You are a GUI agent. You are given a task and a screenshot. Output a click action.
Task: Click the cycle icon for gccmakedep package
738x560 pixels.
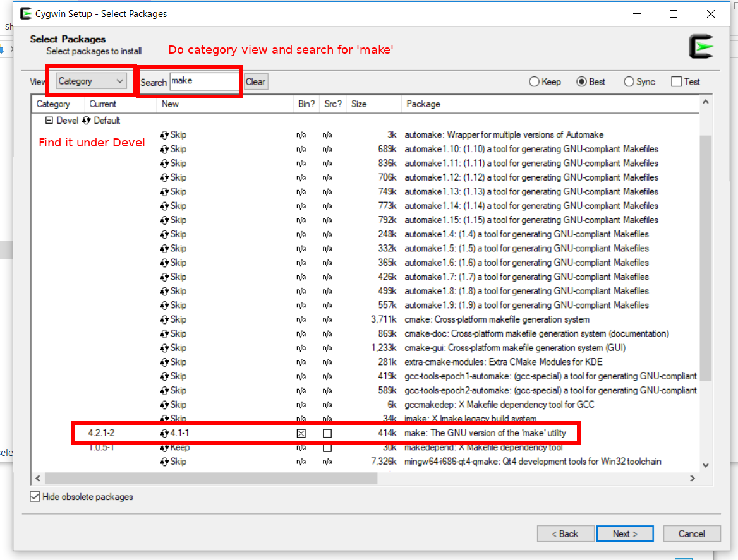(x=165, y=405)
